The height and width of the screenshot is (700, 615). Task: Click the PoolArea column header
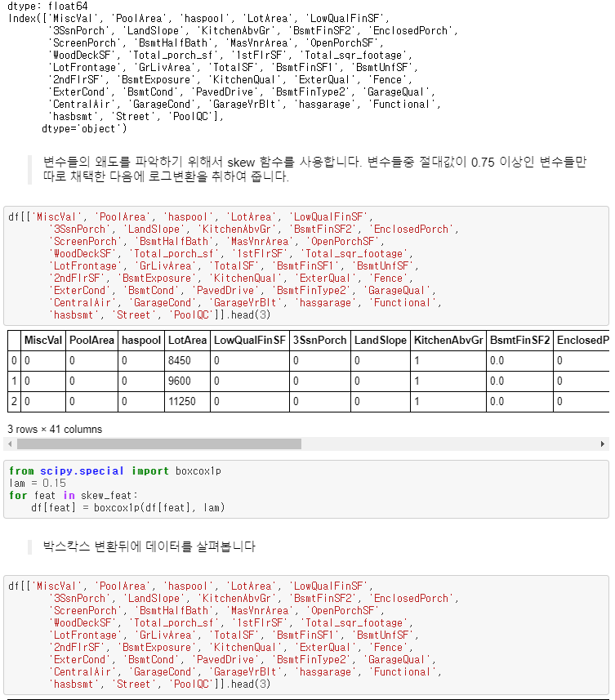pyautogui.click(x=92, y=340)
